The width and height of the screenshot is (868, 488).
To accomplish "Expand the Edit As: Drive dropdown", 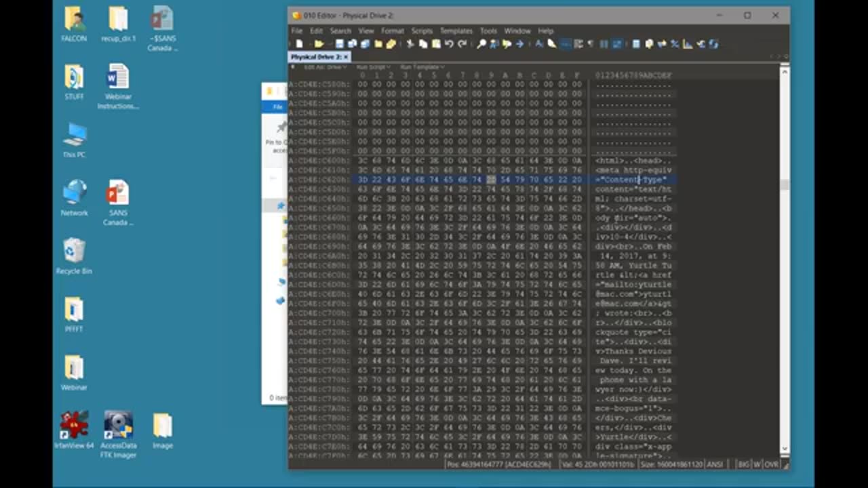I will [325, 67].
